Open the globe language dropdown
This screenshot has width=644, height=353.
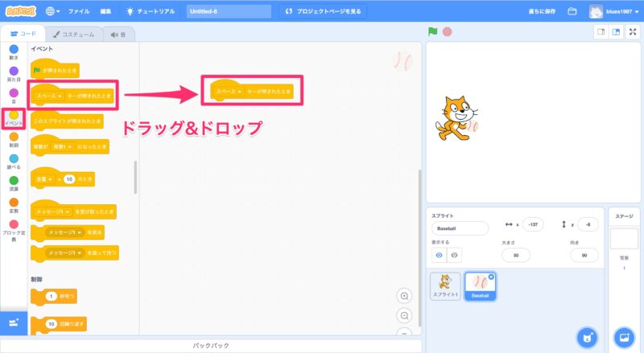tap(54, 11)
